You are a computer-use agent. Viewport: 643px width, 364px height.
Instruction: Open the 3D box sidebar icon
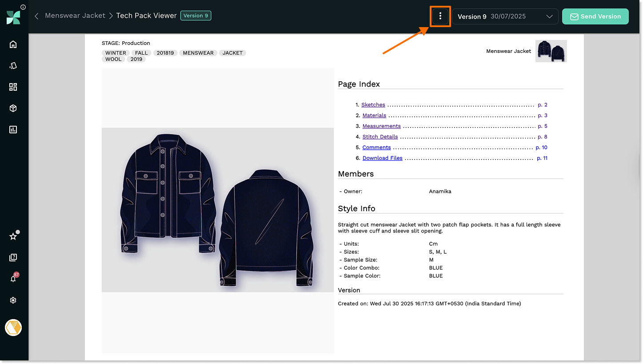pyautogui.click(x=13, y=108)
